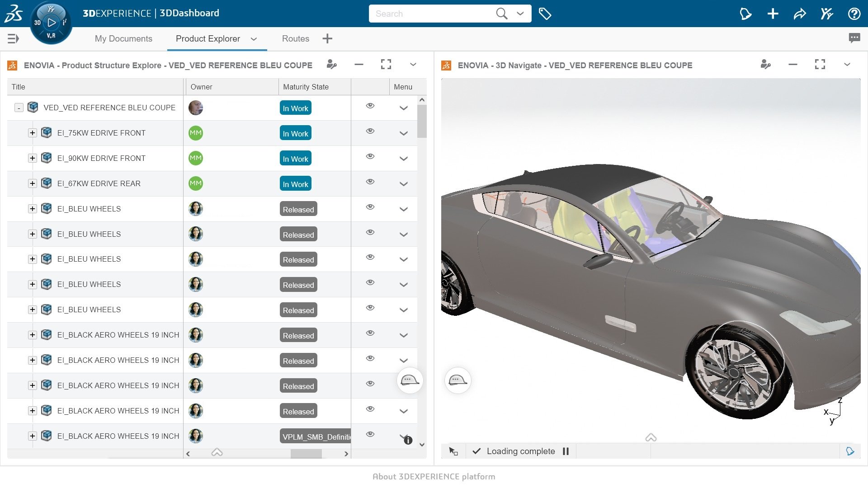Open the help question mark icon

pyautogui.click(x=854, y=14)
